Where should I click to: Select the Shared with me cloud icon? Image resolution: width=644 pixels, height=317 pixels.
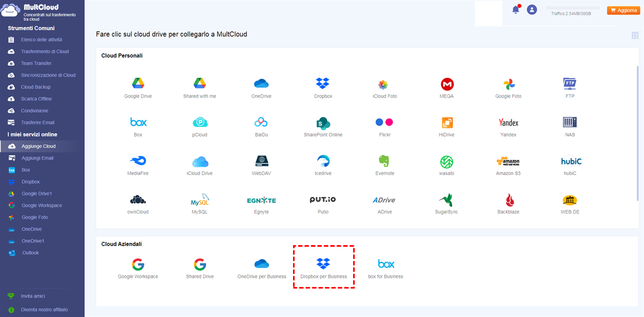(200, 84)
